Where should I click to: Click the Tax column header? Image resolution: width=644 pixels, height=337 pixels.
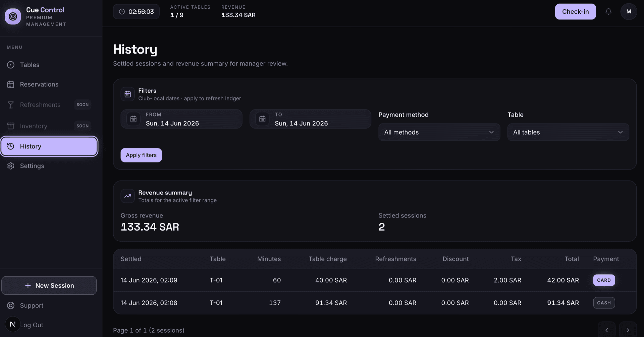pos(516,259)
